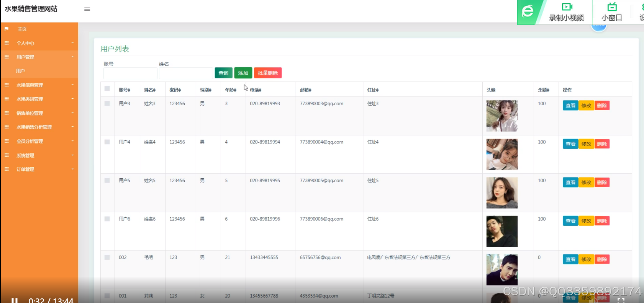
Task: Expand the 系统管理 menu arrow
Action: point(72,155)
